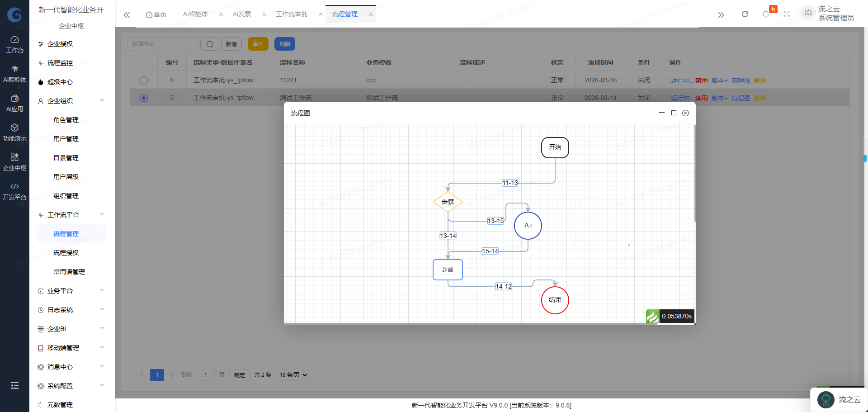Open the 功能演示 sidebar section
This screenshot has width=868, height=412.
(x=15, y=131)
